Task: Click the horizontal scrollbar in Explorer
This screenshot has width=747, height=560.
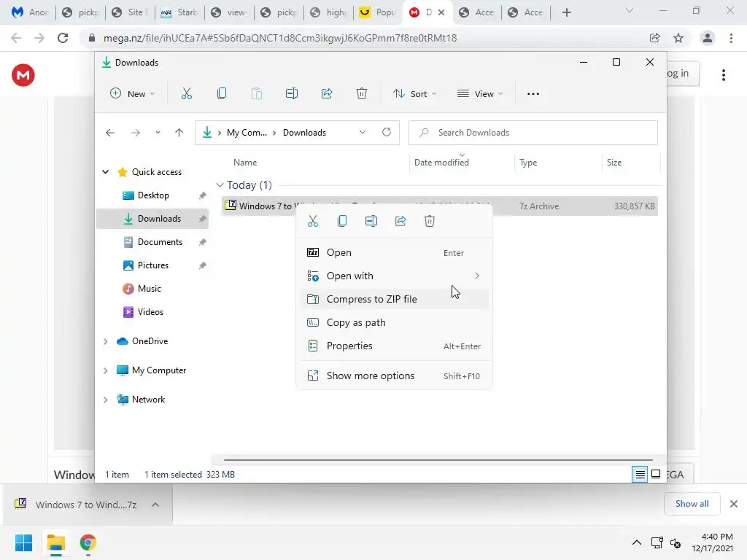Action: pos(438,460)
